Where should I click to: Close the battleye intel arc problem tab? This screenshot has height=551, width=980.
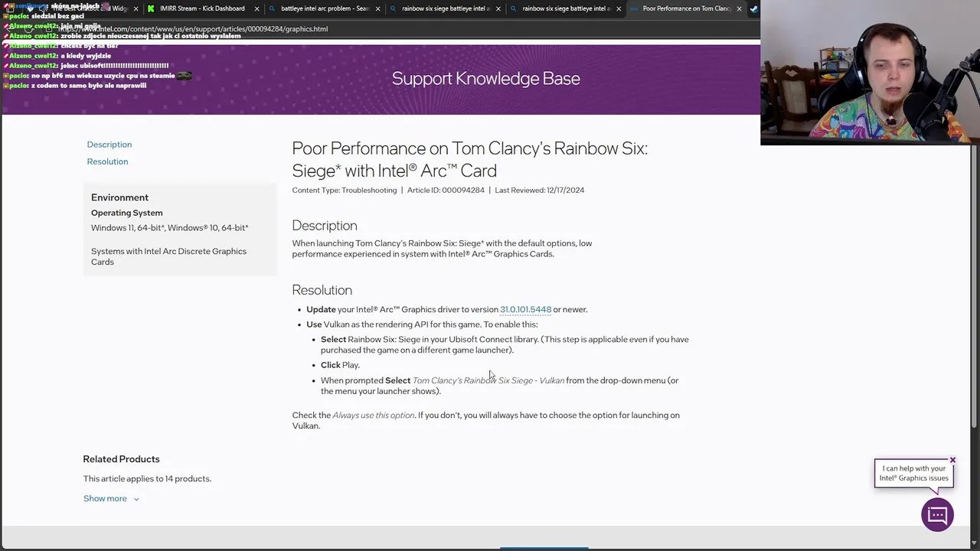pyautogui.click(x=377, y=8)
